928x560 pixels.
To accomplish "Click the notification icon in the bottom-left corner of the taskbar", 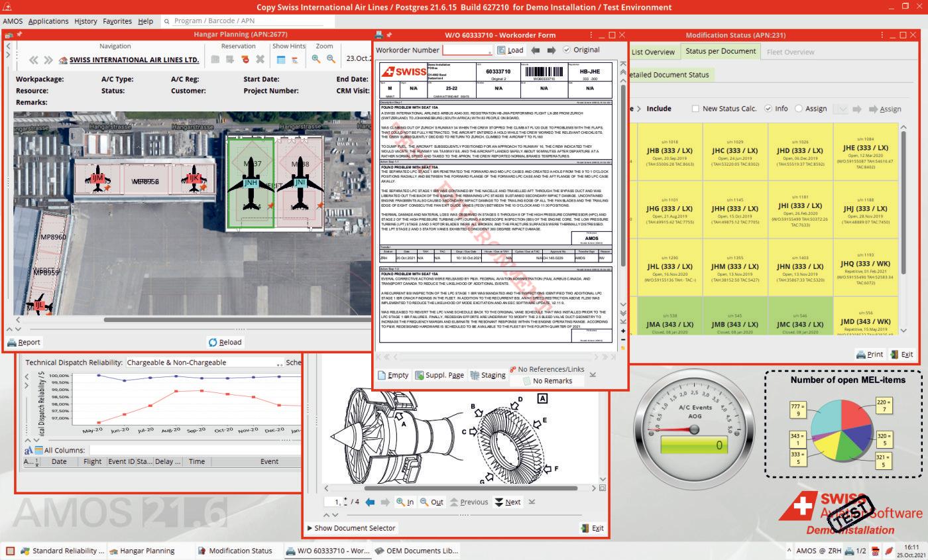I will [x=10, y=551].
